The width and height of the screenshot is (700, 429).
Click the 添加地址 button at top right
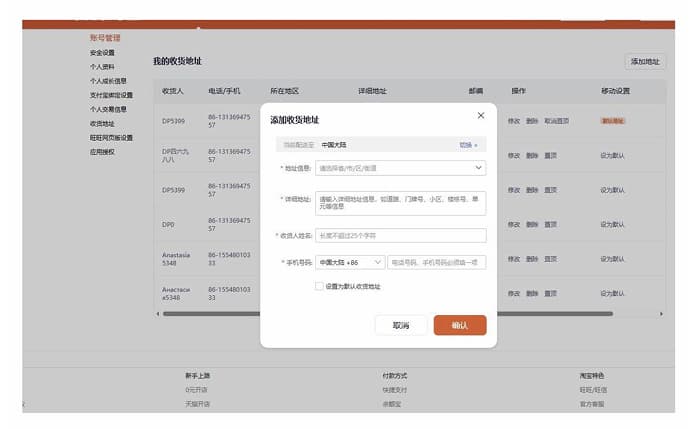click(645, 62)
